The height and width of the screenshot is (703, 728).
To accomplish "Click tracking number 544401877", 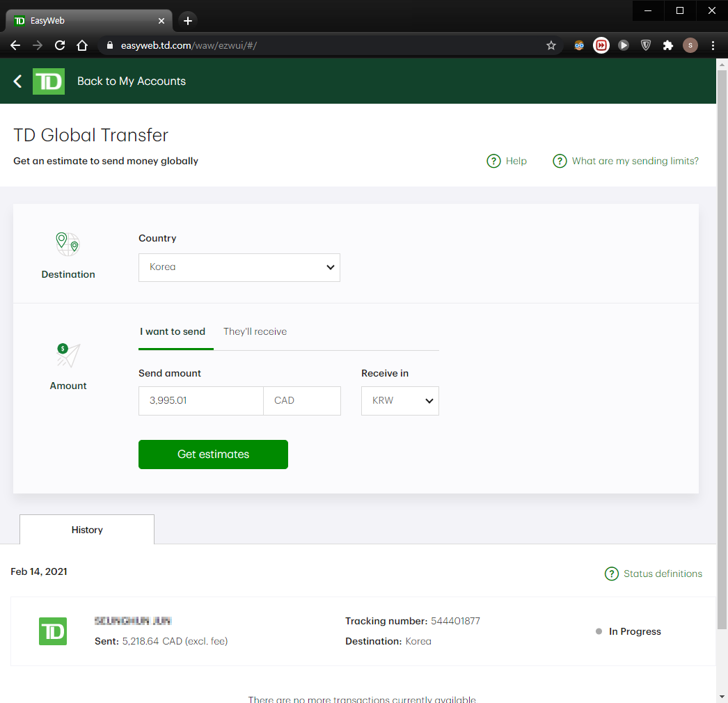I will [x=455, y=622].
